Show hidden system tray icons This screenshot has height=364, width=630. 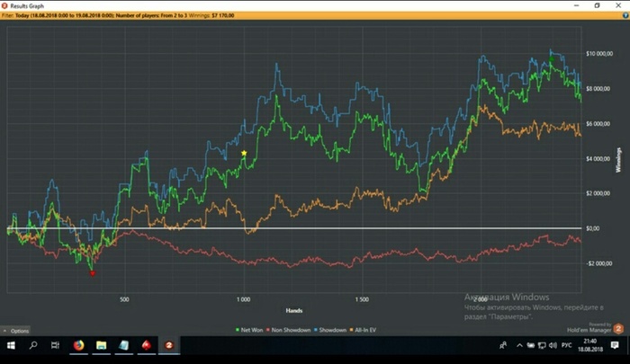point(519,345)
